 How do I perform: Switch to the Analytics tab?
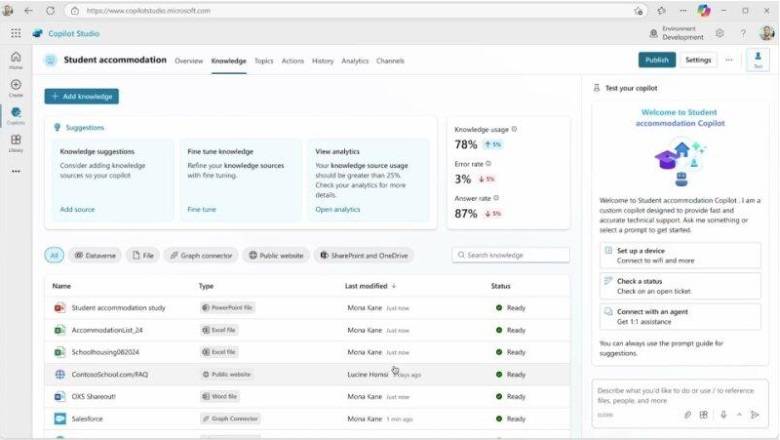pos(355,61)
